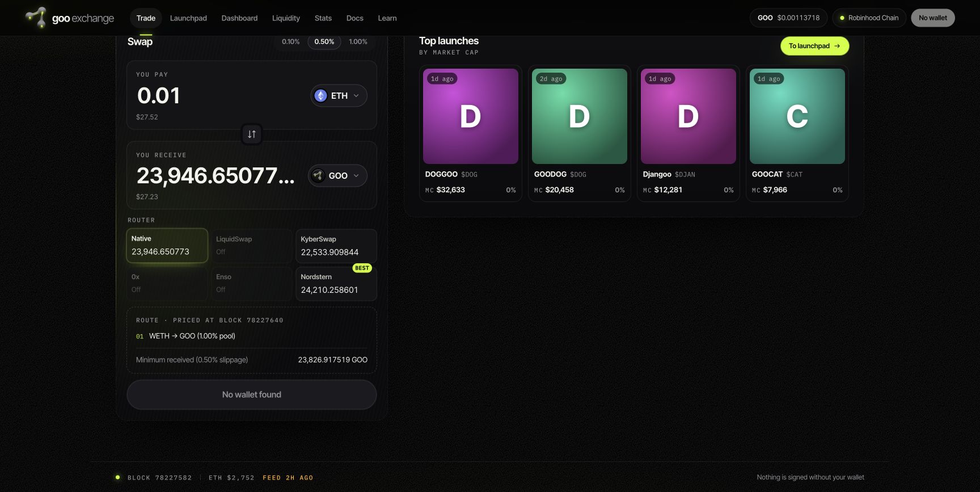Open the GOODOG launch card image
Viewport: 980px width, 492px height.
(x=580, y=116)
